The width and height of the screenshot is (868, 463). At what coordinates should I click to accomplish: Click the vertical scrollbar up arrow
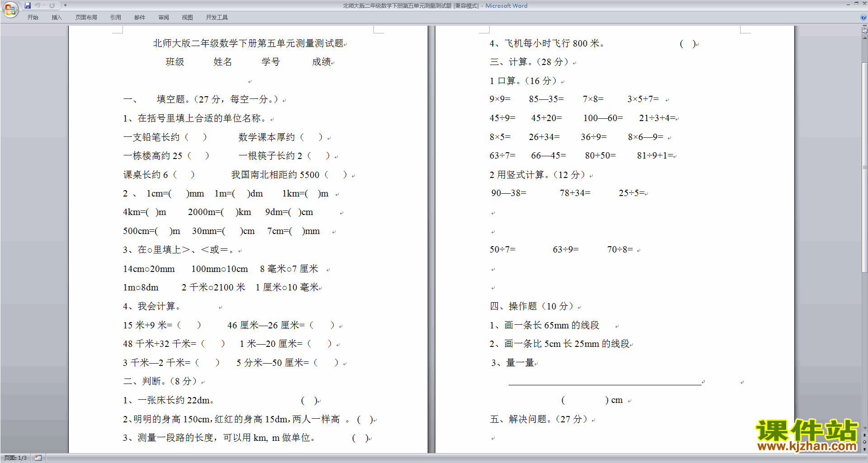(x=864, y=38)
